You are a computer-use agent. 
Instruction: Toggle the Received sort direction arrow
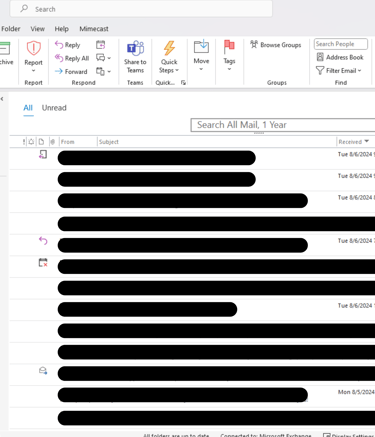click(x=367, y=141)
